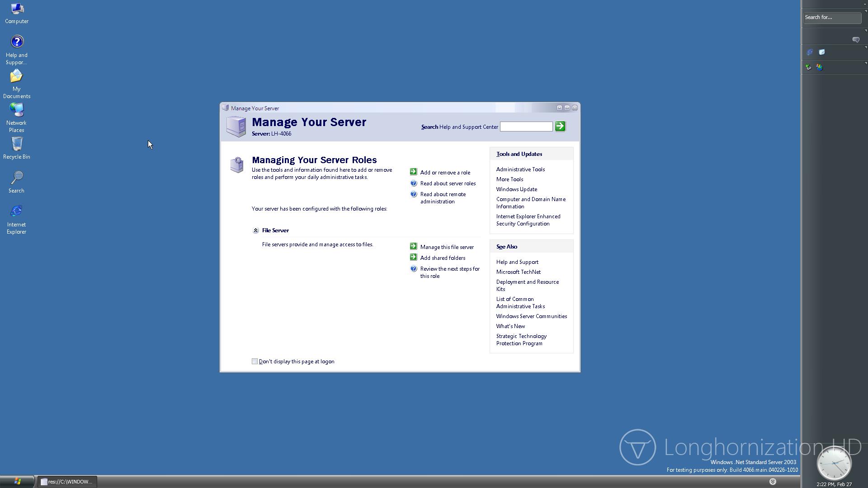Click the Windows Update globe icon in the sidebar
The width and height of the screenshot is (868, 488).
(x=819, y=67)
